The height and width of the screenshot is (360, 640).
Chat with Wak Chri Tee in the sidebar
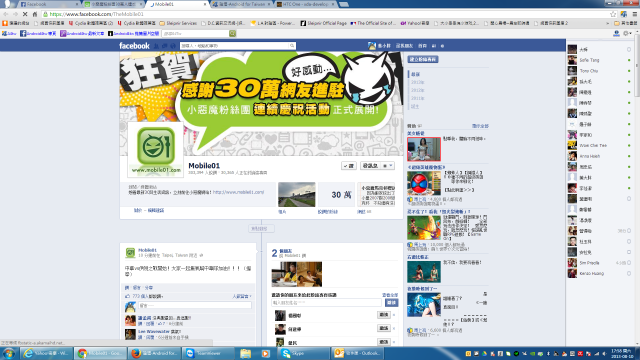[x=600, y=145]
